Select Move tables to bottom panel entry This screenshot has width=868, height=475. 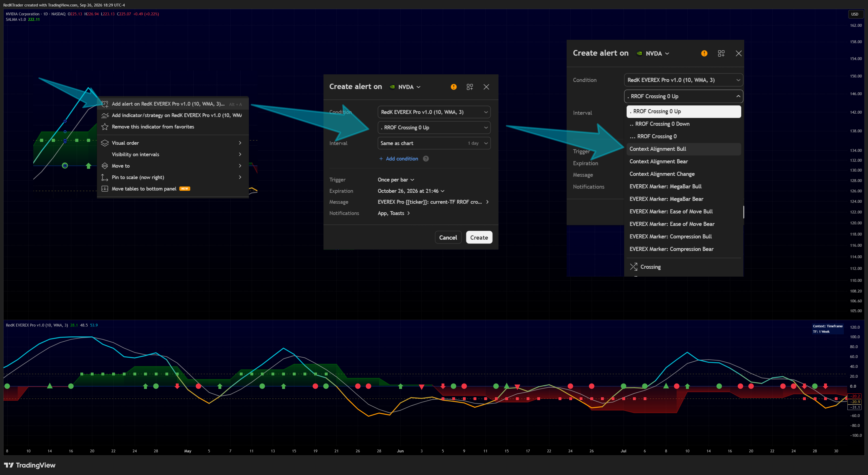[x=173, y=189]
